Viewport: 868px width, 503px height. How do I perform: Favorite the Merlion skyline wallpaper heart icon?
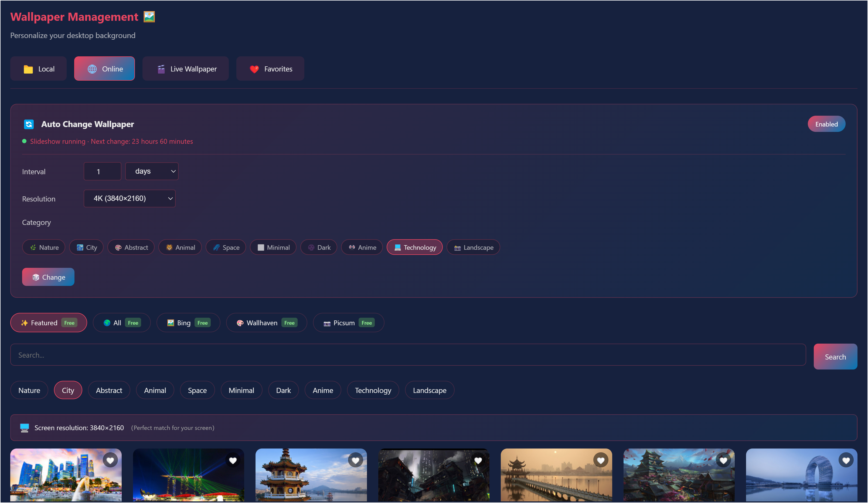tap(110, 460)
